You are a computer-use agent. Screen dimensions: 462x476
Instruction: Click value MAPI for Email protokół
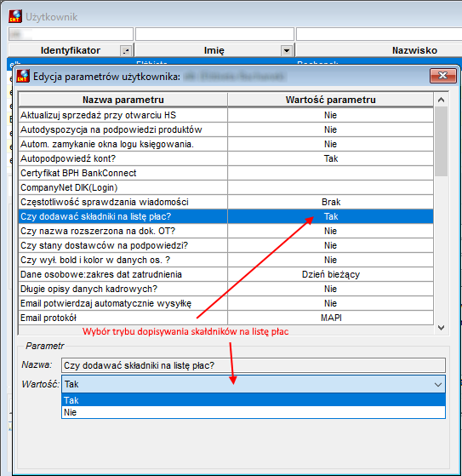[x=331, y=318]
